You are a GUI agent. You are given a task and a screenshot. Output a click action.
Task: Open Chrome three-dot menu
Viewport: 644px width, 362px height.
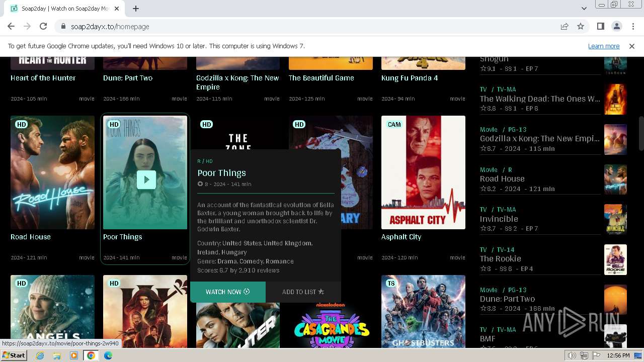632,27
